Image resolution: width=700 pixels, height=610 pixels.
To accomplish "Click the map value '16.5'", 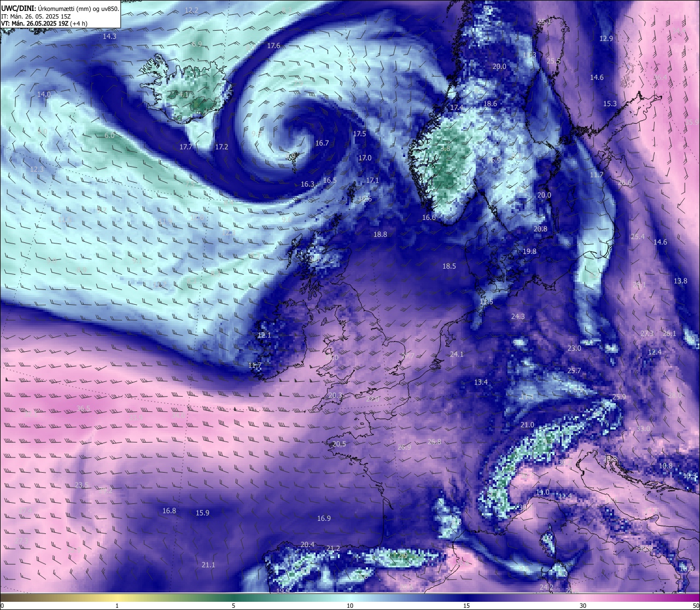I will [330, 181].
